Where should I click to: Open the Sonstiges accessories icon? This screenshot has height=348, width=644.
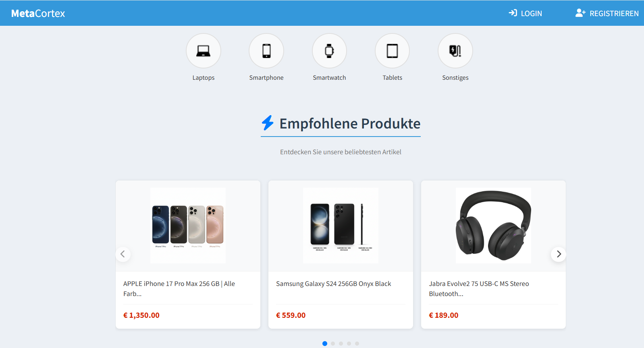pos(455,51)
